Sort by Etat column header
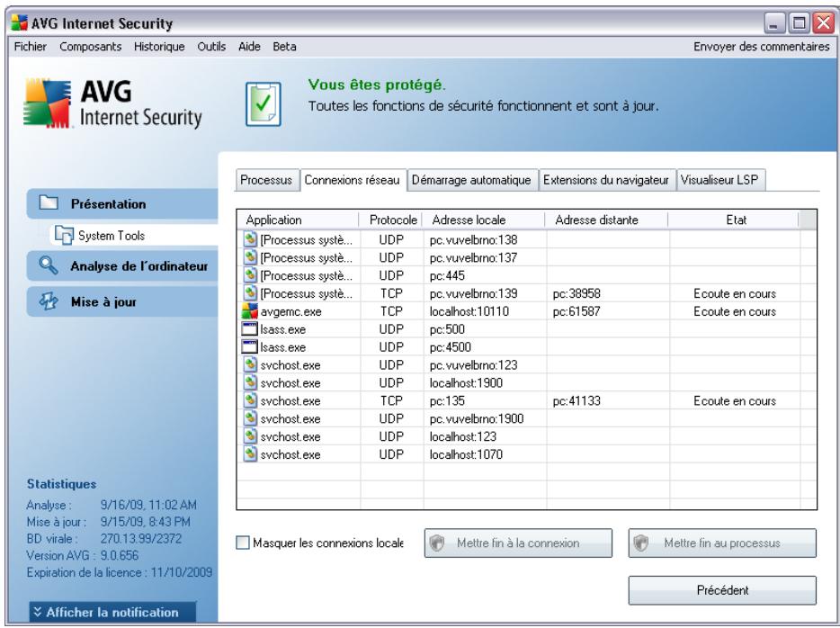 tap(735, 220)
